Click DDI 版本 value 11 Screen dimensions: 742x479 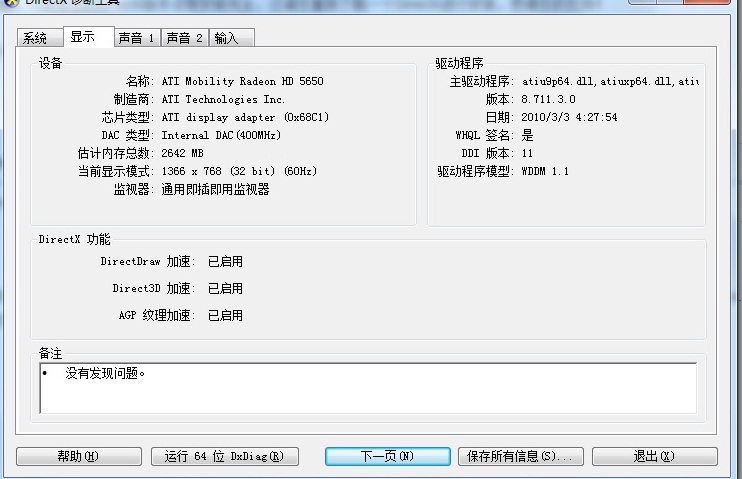tap(527, 153)
